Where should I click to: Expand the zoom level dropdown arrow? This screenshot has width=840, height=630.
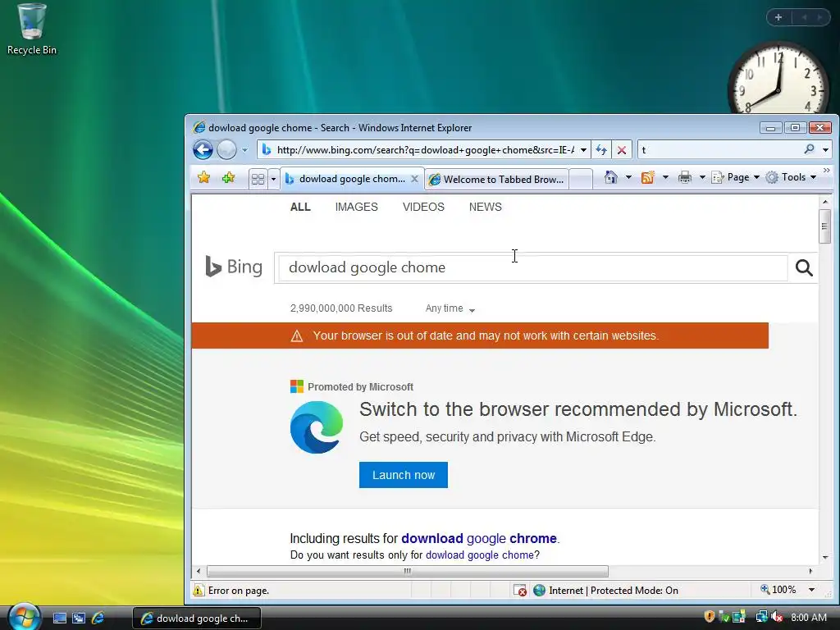(811, 590)
